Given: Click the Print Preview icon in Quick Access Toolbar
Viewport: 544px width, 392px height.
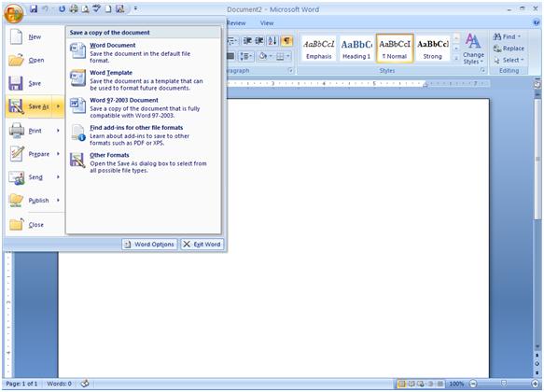Looking at the screenshot, I should [x=85, y=9].
